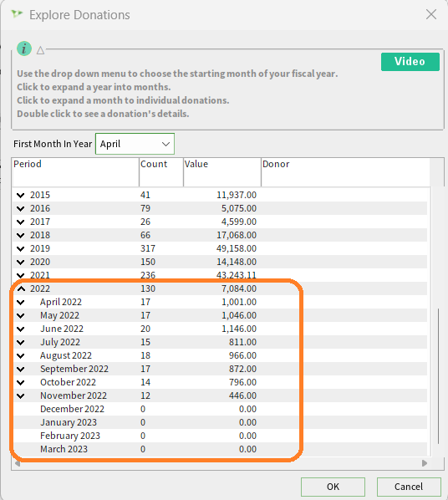This screenshot has height=500, width=448.
Task: Click the Explore Donations app logo icon
Action: pos(17,14)
